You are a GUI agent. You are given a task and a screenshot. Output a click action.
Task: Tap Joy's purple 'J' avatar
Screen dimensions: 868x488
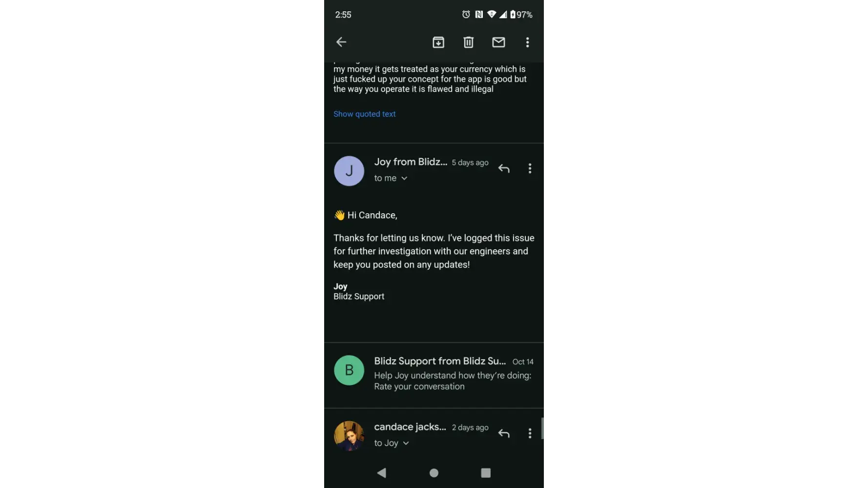tap(349, 171)
